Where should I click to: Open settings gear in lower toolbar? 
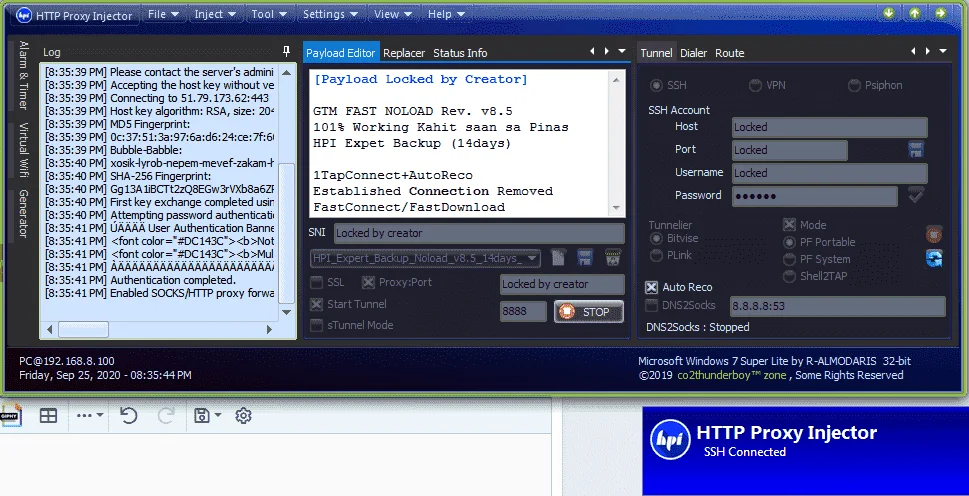coord(243,416)
